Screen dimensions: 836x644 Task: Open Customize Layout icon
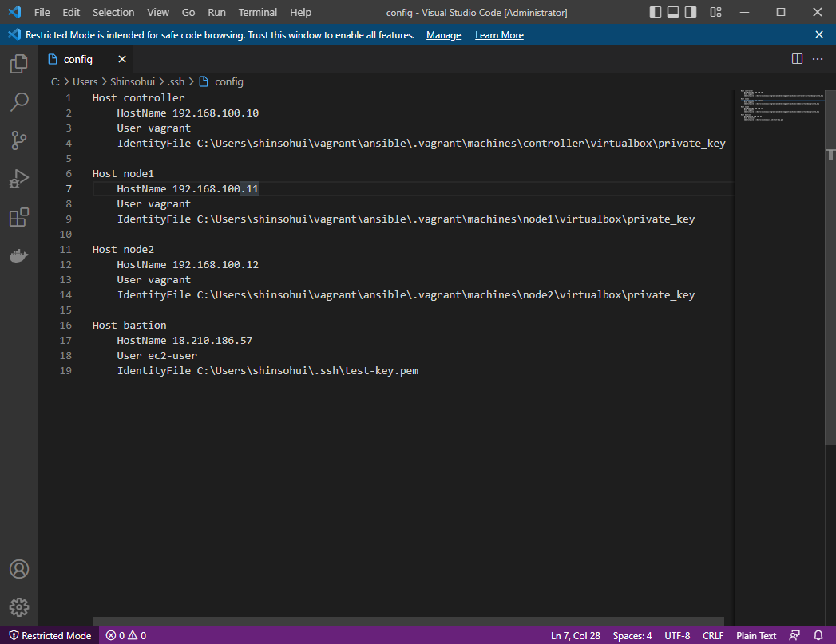716,12
